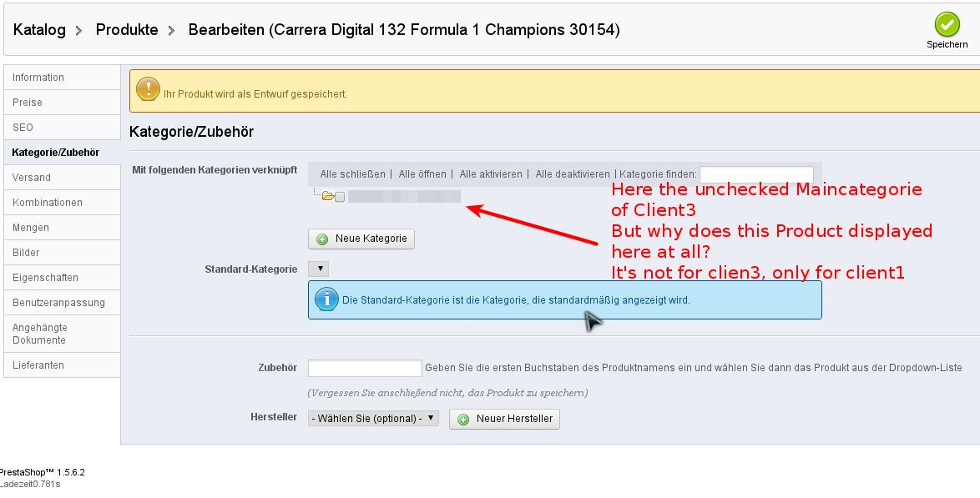Click the green Speichern checkmark icon
This screenshot has height=498, width=980.
[x=947, y=24]
